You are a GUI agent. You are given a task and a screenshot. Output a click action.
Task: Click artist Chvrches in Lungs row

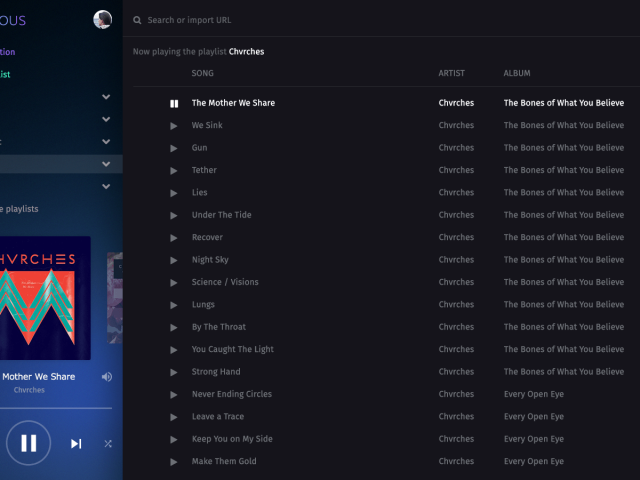click(456, 304)
